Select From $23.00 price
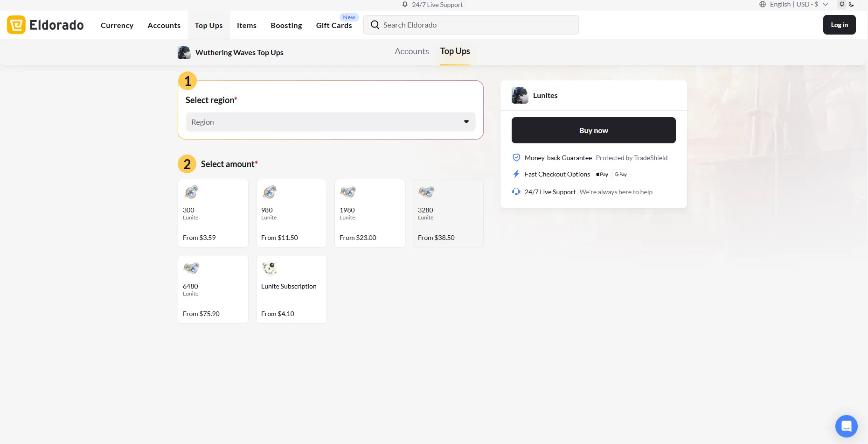The height and width of the screenshot is (444, 868). [x=358, y=238]
